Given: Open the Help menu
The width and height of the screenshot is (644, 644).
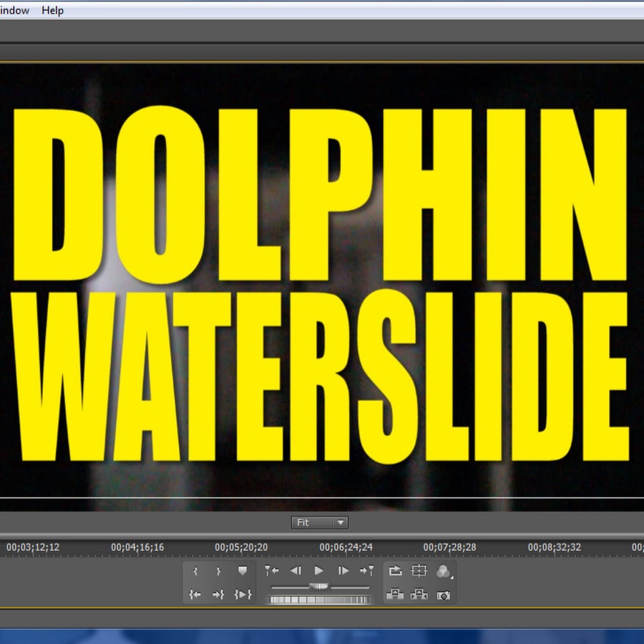Looking at the screenshot, I should pyautogui.click(x=52, y=11).
